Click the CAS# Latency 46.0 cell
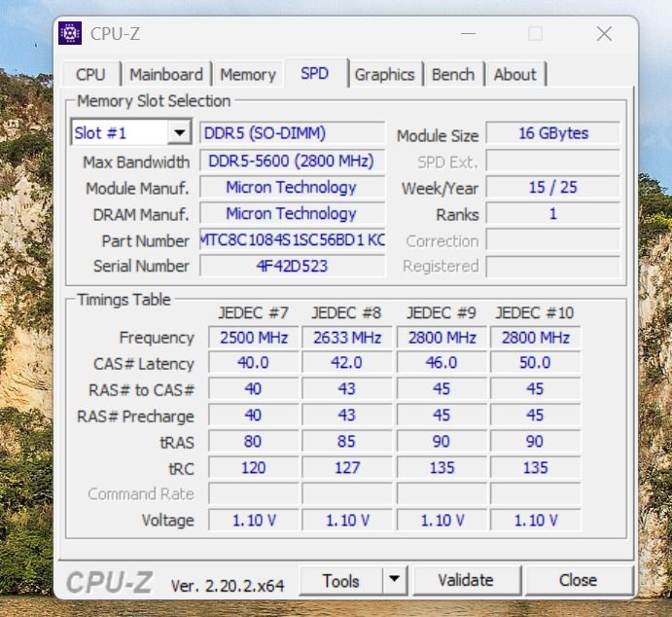This screenshot has width=672, height=617. point(442,363)
